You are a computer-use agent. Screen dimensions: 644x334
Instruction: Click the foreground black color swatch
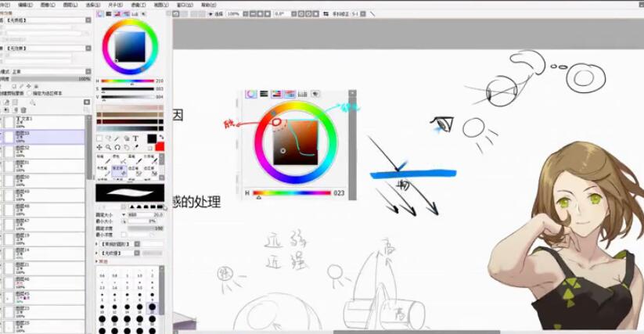pos(152,138)
